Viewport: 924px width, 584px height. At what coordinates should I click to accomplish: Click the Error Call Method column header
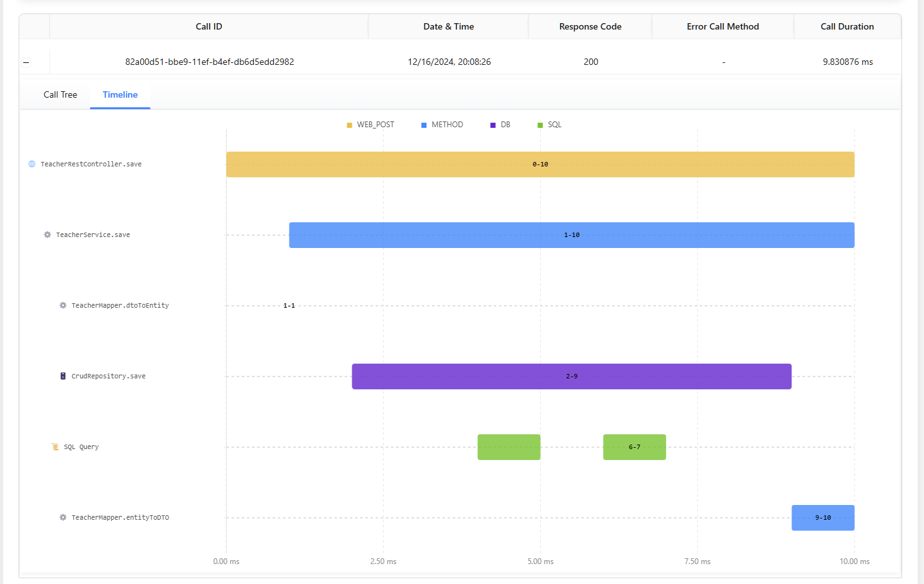click(723, 26)
